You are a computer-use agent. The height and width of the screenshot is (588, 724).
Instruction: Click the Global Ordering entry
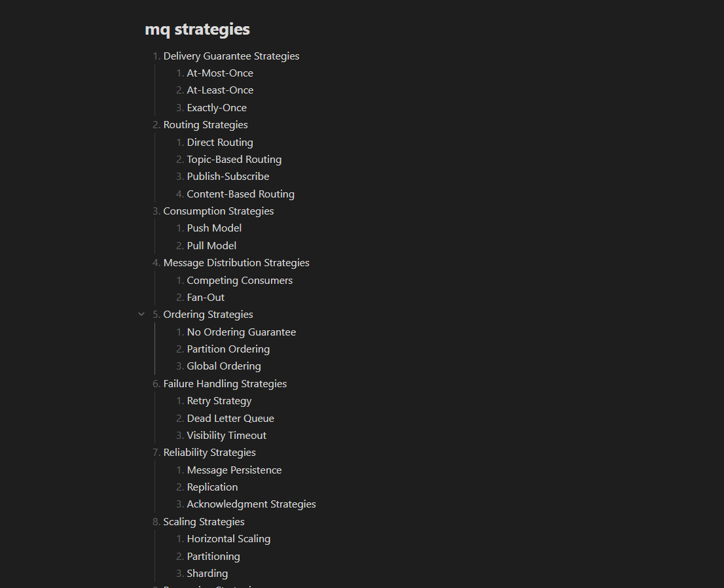[x=224, y=366]
